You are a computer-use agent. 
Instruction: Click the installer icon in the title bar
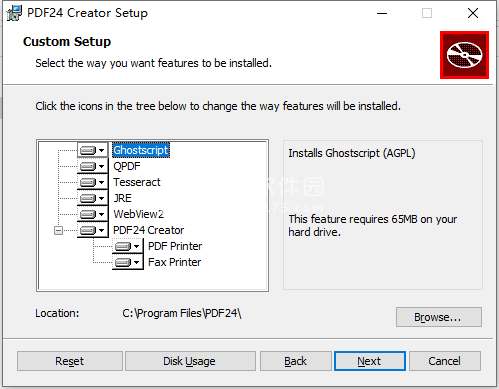(x=14, y=13)
